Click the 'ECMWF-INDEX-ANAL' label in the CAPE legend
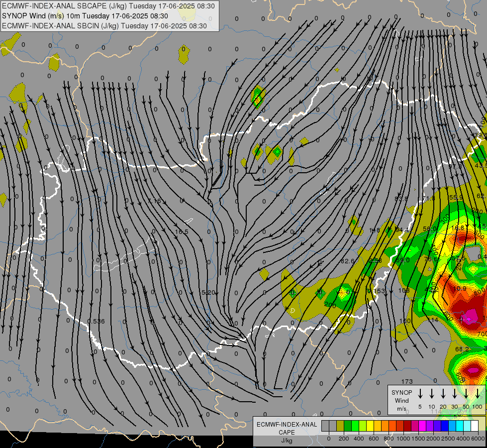Viewport: 487px width, 448px height. click(287, 425)
